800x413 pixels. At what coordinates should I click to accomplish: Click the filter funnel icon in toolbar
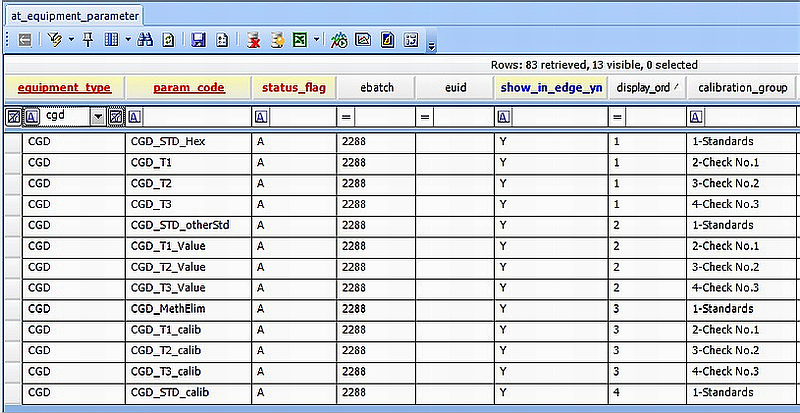pyautogui.click(x=54, y=40)
